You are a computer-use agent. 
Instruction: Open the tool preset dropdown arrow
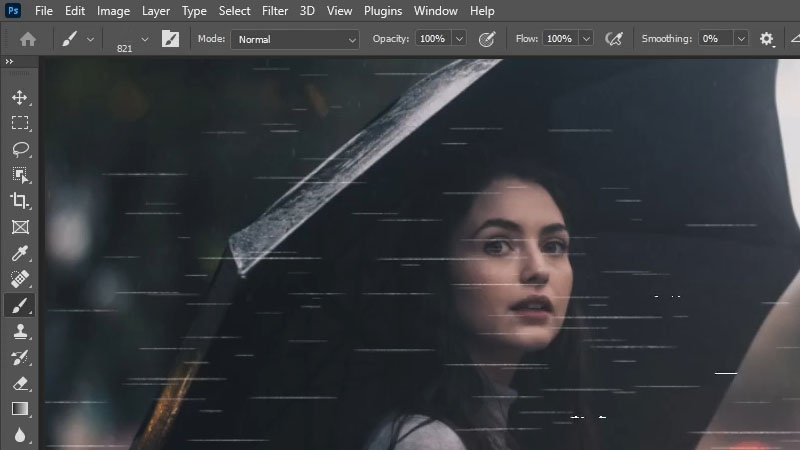[x=90, y=39]
